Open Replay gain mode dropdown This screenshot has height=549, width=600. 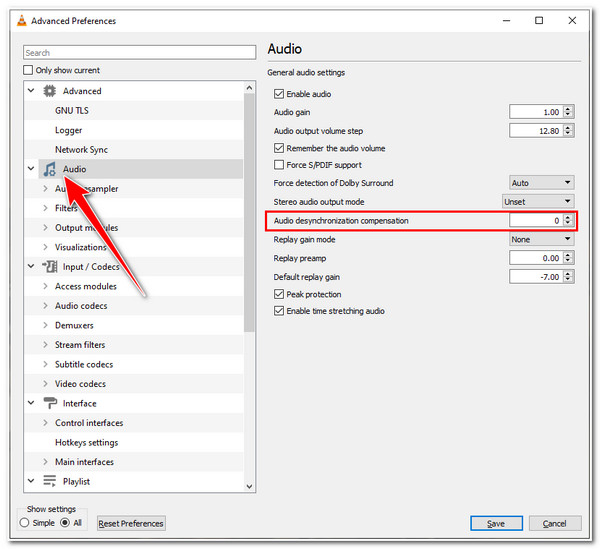tap(541, 239)
